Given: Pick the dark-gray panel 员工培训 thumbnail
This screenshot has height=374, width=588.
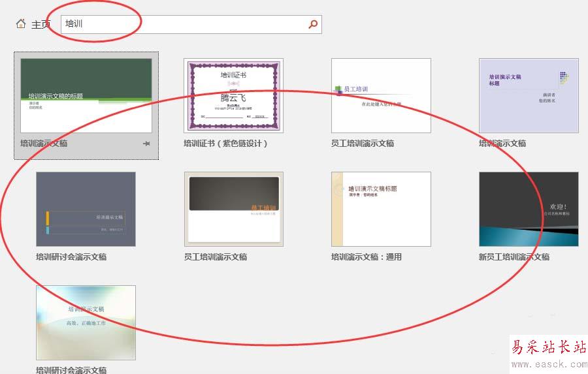Looking at the screenshot, I should click(234, 209).
